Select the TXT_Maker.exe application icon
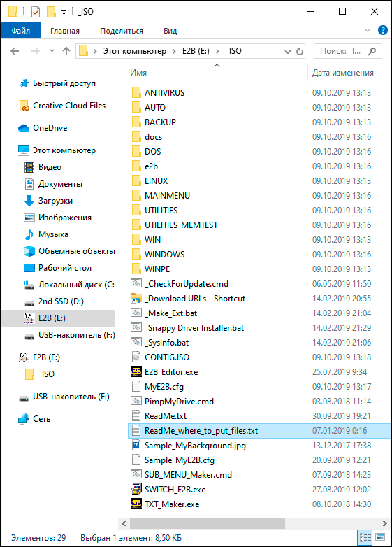Screen dimensions: 392x547 136,504
